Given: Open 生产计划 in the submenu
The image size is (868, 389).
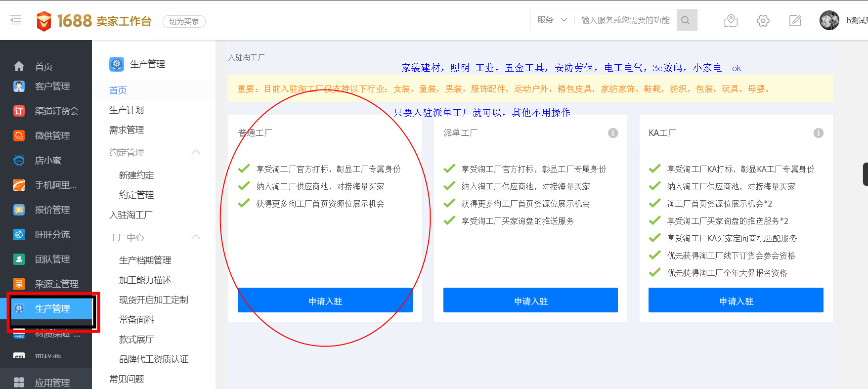Looking at the screenshot, I should click(127, 110).
